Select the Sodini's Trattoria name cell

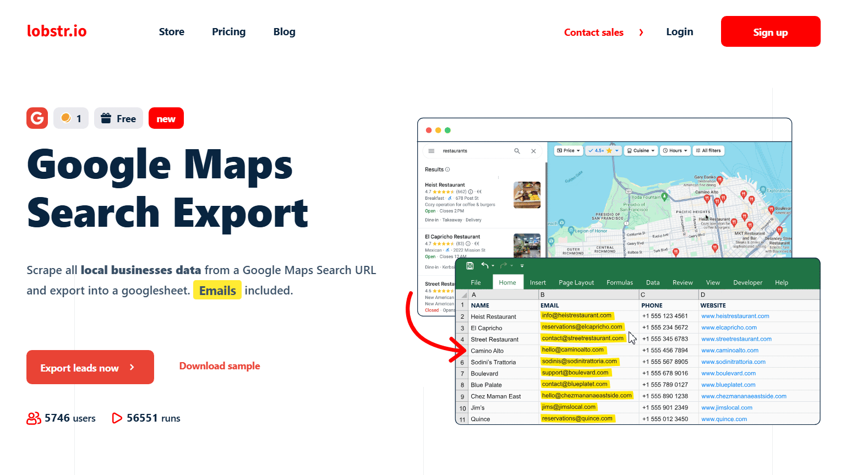click(504, 362)
